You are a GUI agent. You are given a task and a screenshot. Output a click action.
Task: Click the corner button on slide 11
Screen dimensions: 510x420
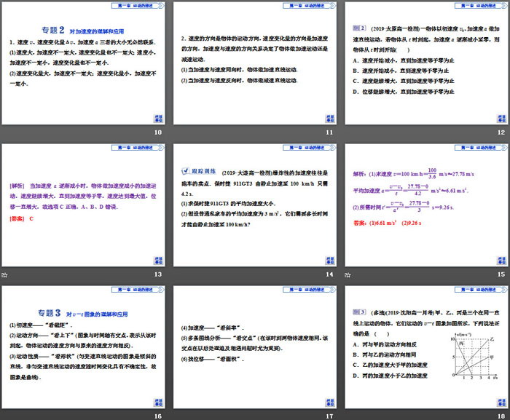329,118
